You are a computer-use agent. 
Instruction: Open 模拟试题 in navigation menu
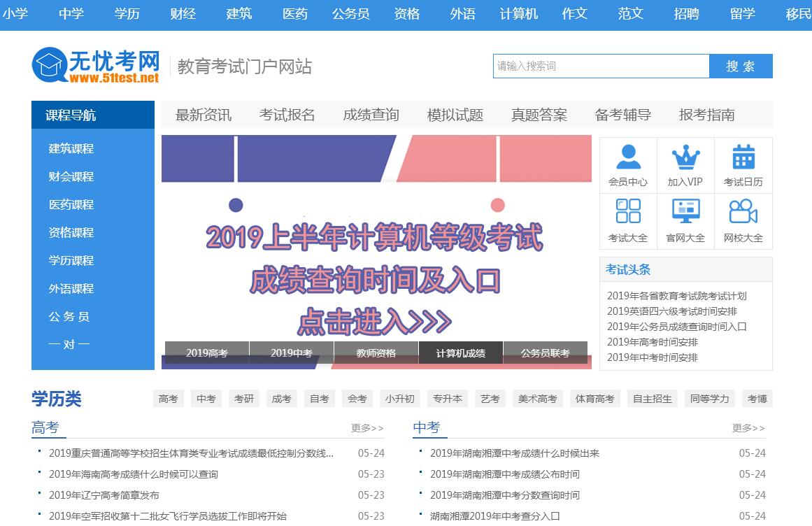[455, 115]
